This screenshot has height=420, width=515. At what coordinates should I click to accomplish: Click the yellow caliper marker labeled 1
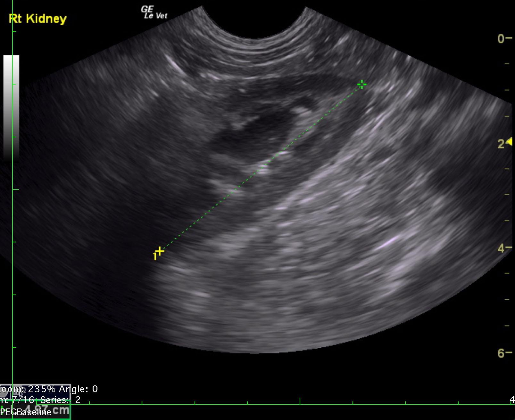[159, 251]
